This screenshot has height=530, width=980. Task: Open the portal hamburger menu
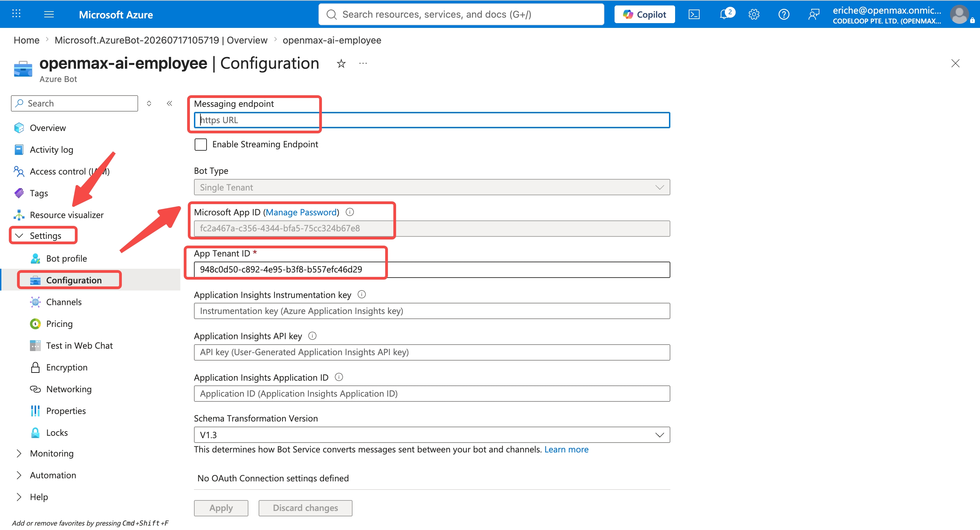point(49,14)
